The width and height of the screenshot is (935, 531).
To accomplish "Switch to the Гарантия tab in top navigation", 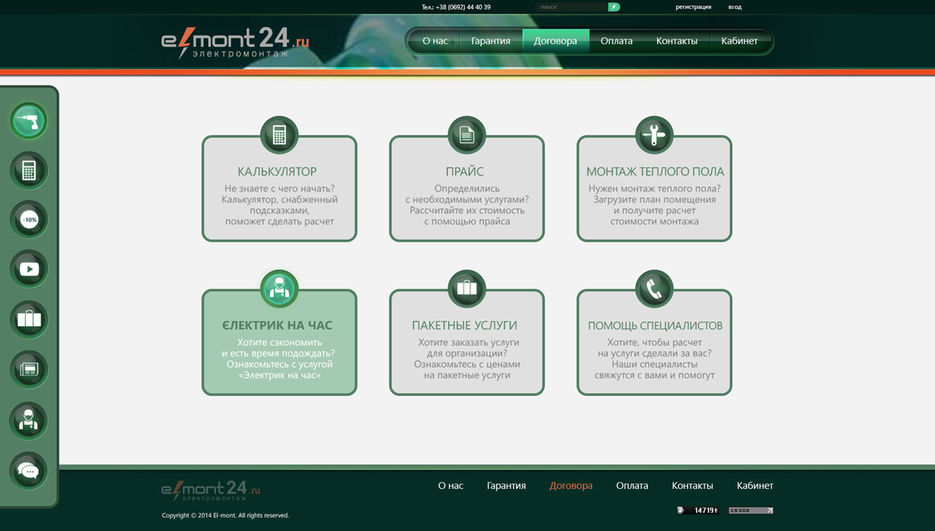I will coord(491,41).
